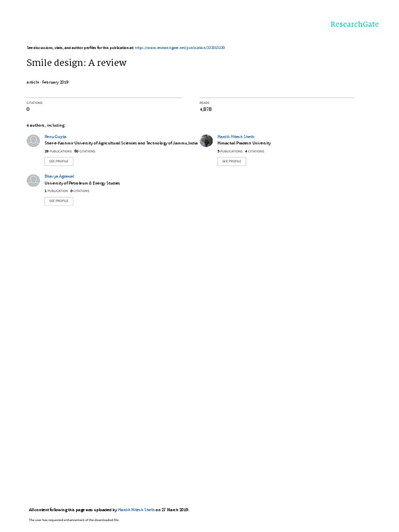Click Renu Gupta's 29 publications stat
The image size is (399, 532).
click(58, 151)
